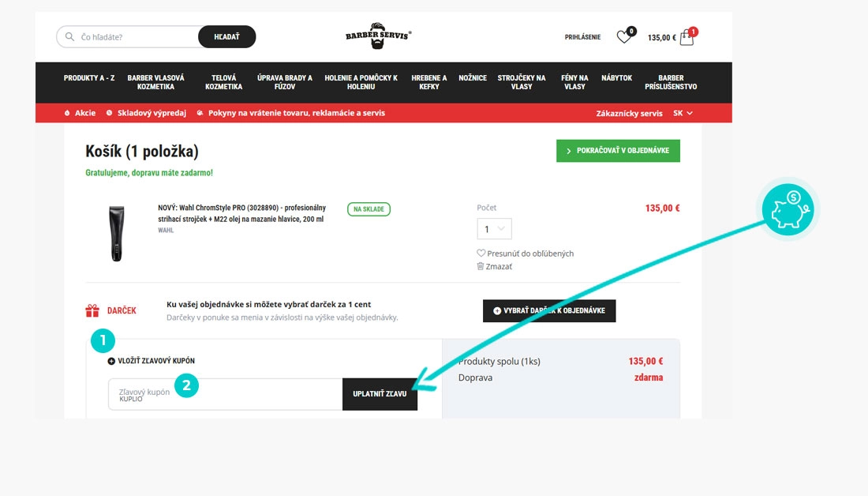This screenshot has height=496, width=868.
Task: Open the Akcie link
Action: click(85, 113)
